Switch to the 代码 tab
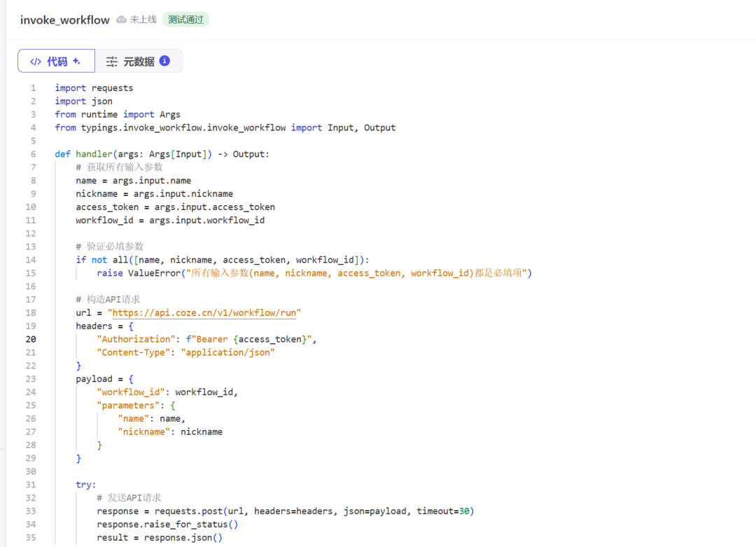 56,62
